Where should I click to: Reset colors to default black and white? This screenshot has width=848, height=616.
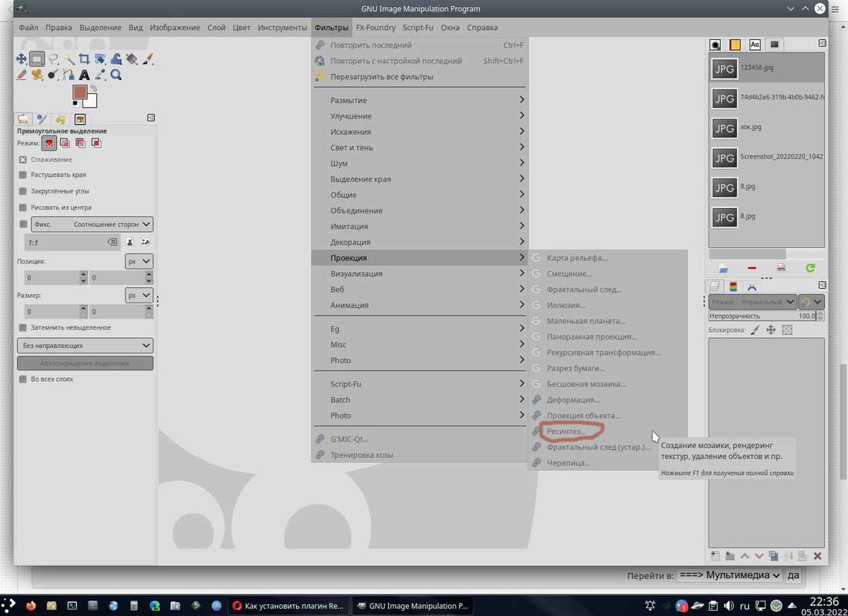[75, 102]
